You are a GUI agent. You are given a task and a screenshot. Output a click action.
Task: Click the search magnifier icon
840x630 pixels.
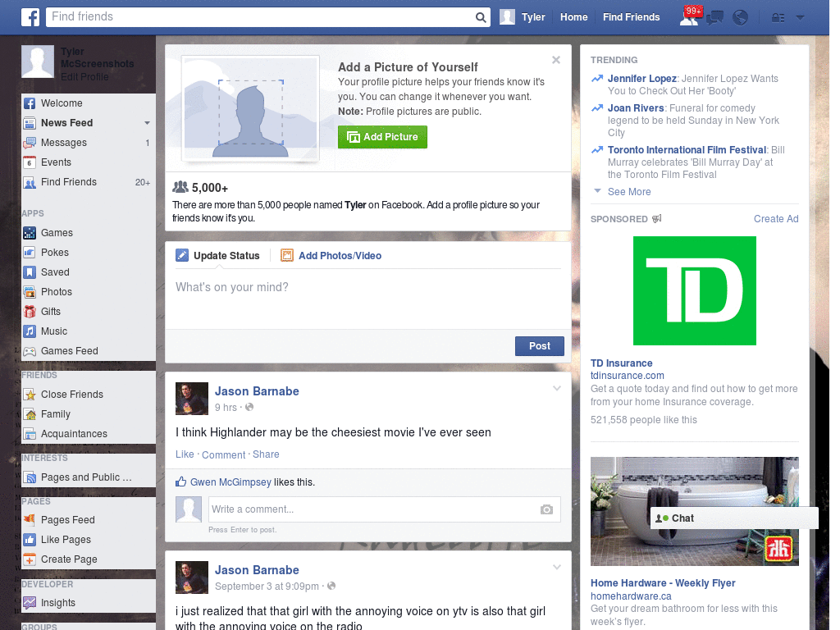pyautogui.click(x=481, y=17)
